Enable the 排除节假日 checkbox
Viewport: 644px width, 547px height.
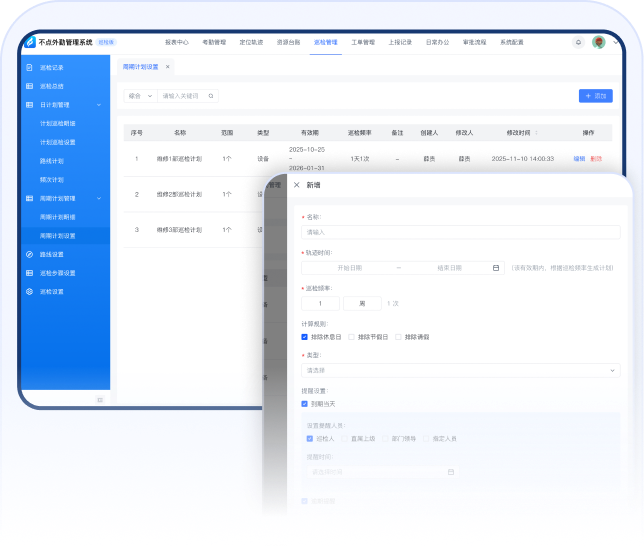click(352, 337)
